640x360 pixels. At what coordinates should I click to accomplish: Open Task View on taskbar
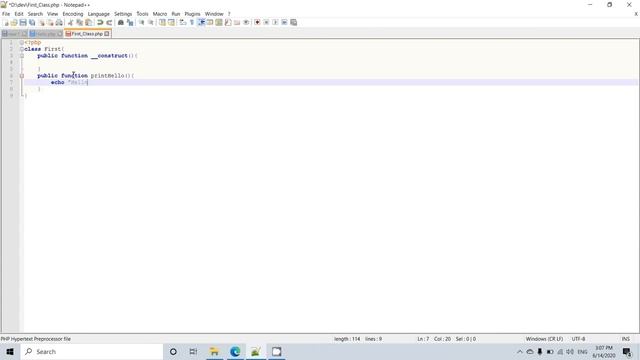(193, 352)
